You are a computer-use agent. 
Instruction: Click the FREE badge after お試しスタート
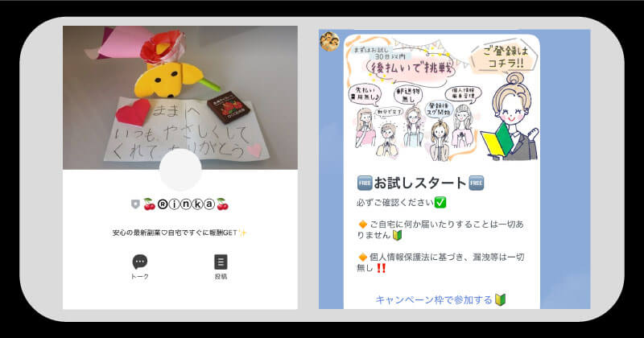tap(476, 183)
